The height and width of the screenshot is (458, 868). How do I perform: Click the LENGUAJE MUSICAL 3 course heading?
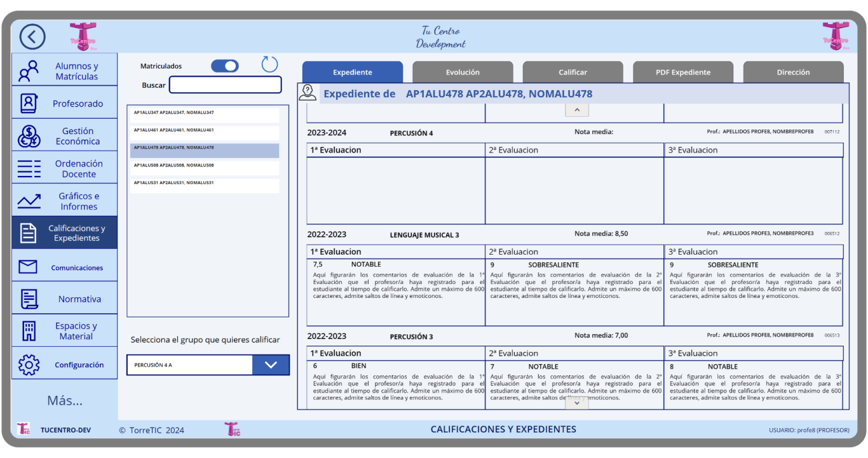click(x=424, y=235)
